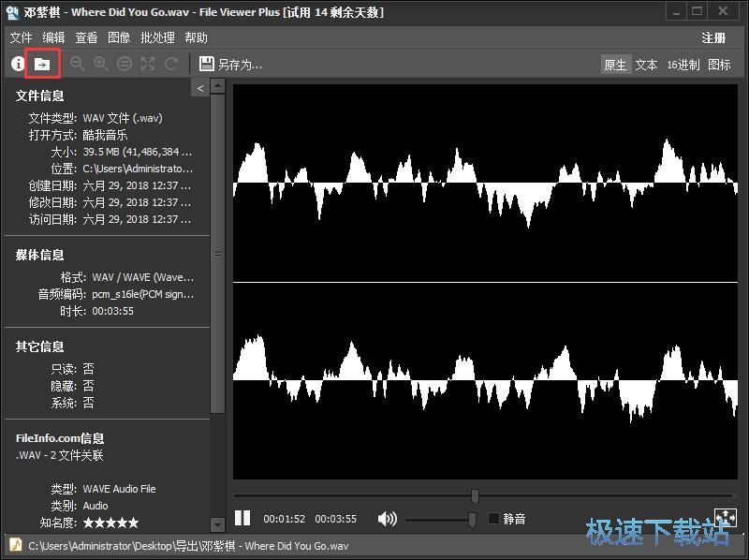Switch to the 文本 view tab
749x560 pixels.
click(646, 65)
